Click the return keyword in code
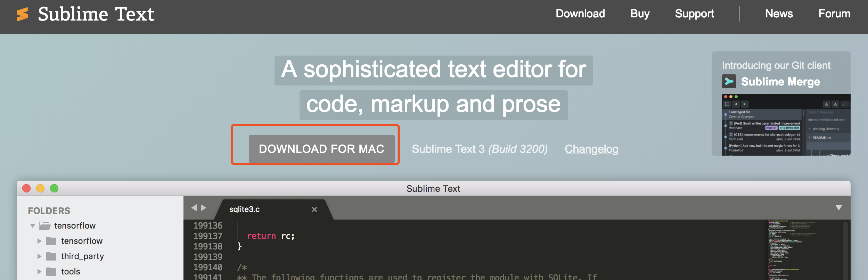 [x=261, y=236]
